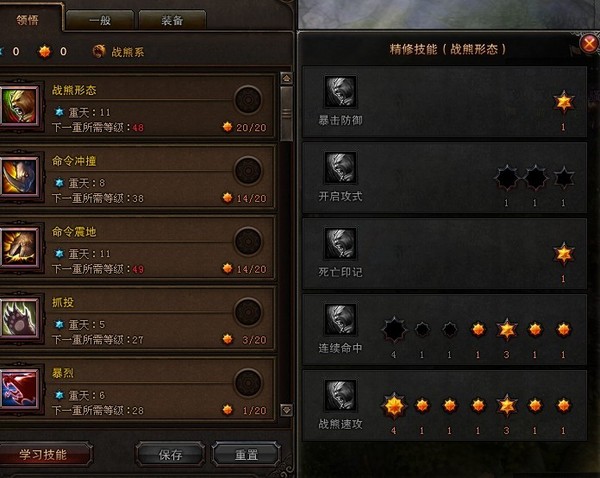
Task: Switch to the 装备 tab
Action: click(172, 20)
